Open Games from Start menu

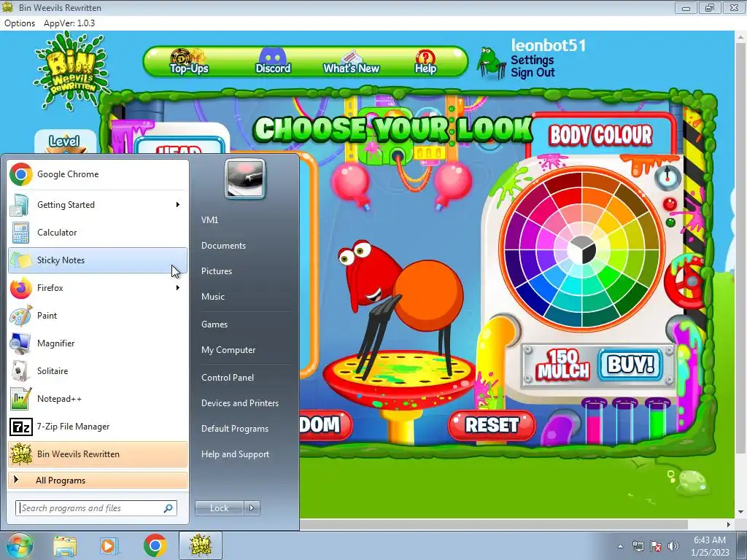pyautogui.click(x=214, y=324)
